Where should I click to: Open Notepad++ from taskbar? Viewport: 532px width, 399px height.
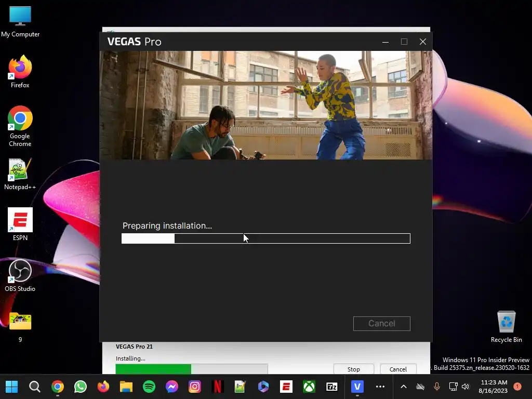coord(240,387)
